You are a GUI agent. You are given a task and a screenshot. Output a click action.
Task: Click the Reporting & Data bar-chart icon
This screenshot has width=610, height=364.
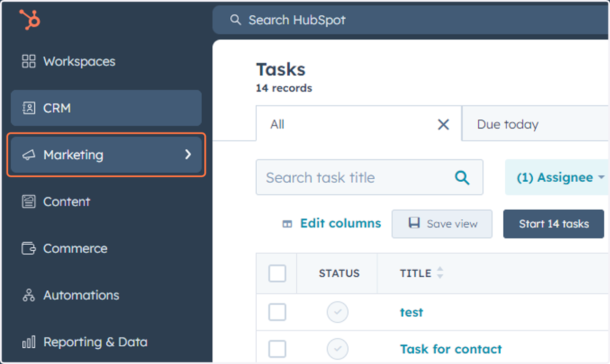pyautogui.click(x=29, y=342)
